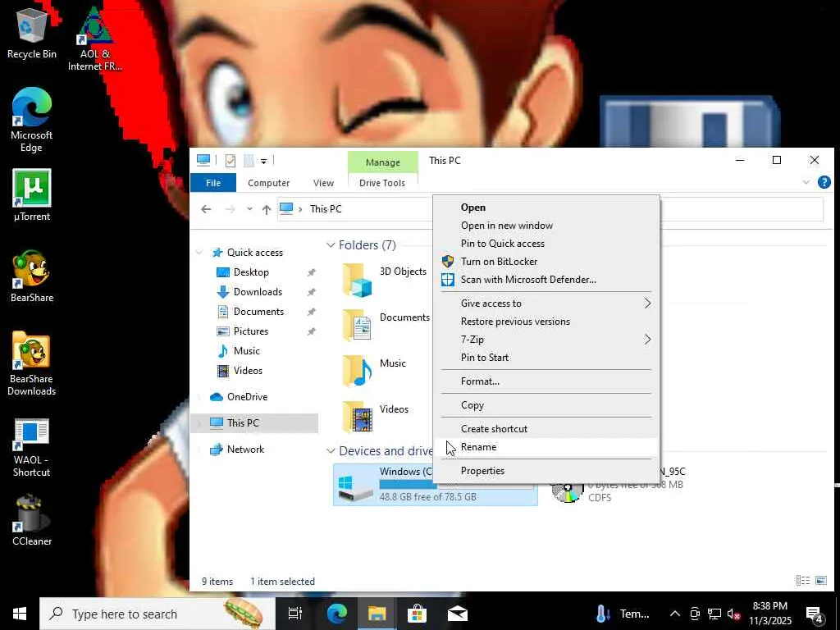Switch to the Large icons view button

coord(820,581)
